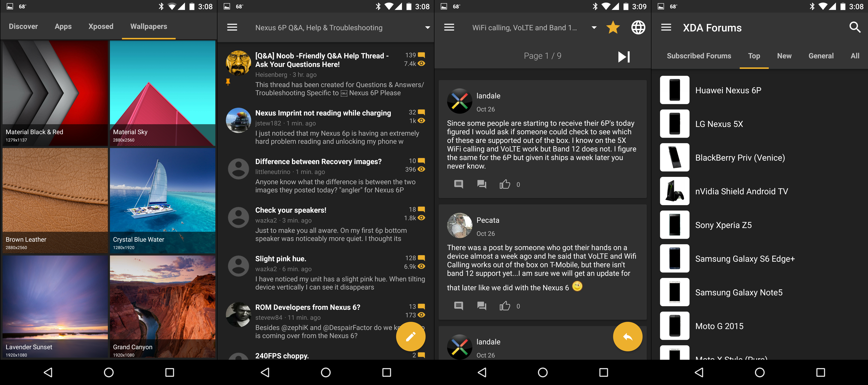Open stevew84's avatar on ROM Developers thread
Viewport: 868px width, 385px height.
[x=238, y=315]
